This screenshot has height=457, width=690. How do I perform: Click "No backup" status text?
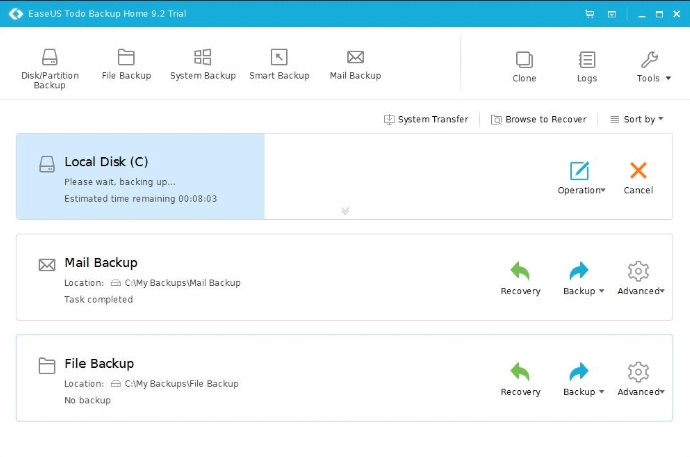(88, 400)
